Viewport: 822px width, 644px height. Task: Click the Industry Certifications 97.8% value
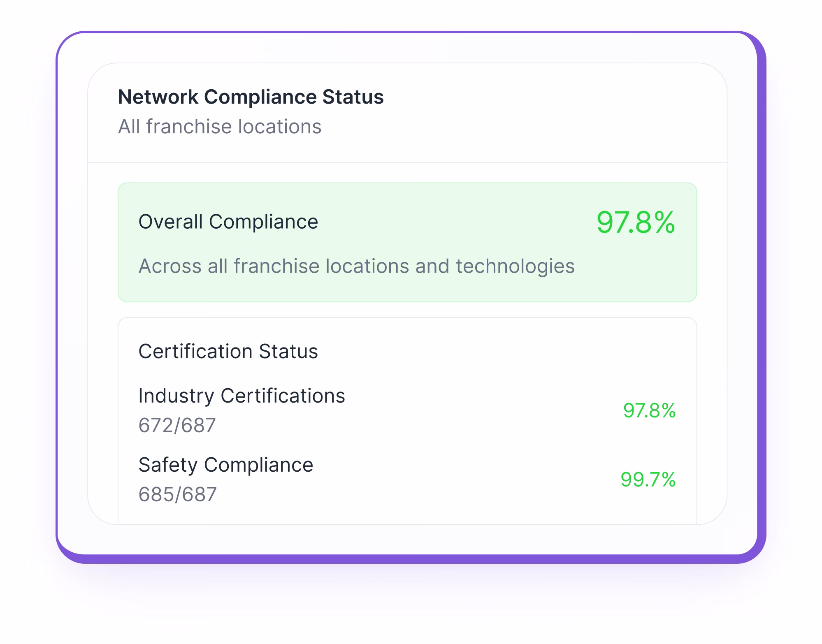649,410
